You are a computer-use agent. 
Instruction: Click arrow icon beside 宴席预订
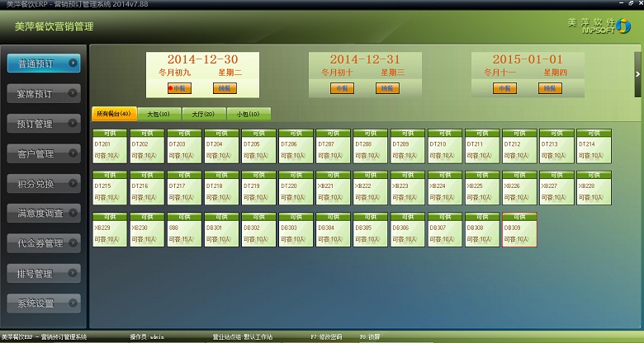tap(73, 93)
